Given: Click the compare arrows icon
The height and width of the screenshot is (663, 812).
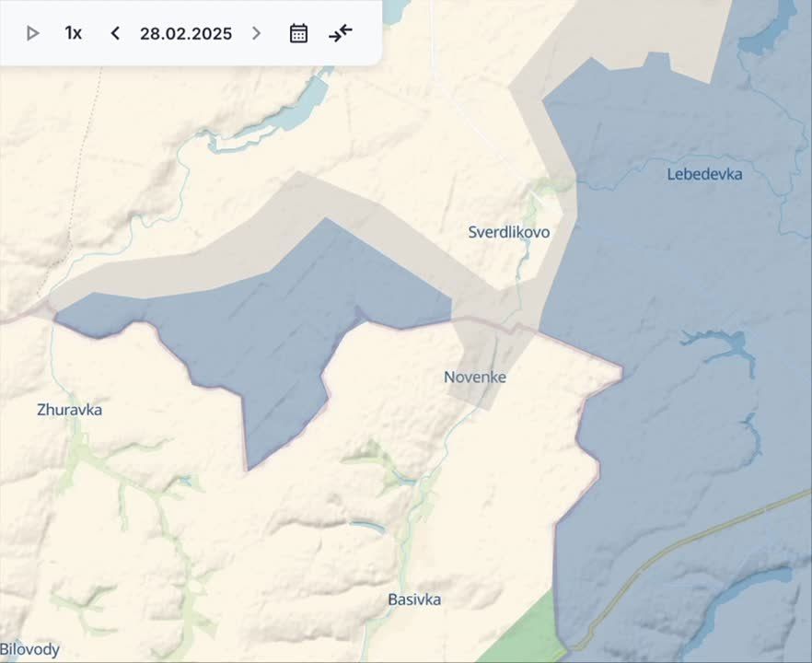Looking at the screenshot, I should (341, 33).
